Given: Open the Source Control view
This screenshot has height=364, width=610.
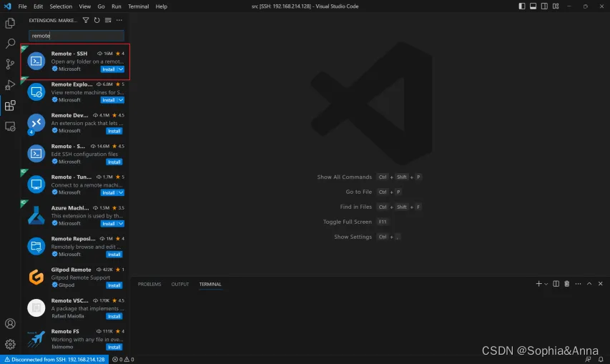Looking at the screenshot, I should (x=10, y=64).
